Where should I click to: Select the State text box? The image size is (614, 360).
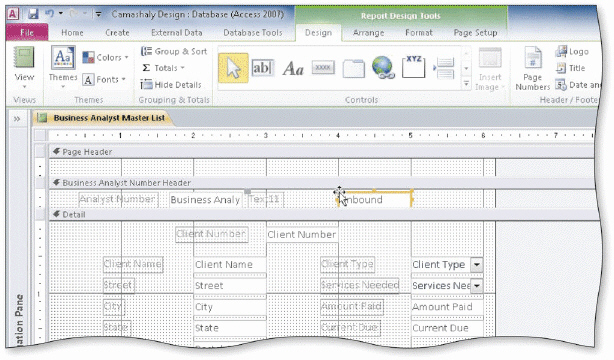229,328
